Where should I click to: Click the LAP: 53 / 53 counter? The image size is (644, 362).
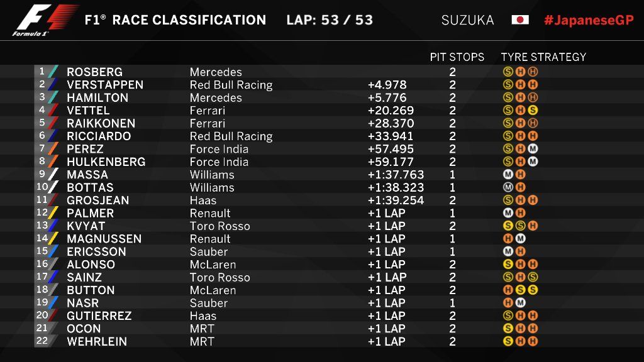(330, 19)
